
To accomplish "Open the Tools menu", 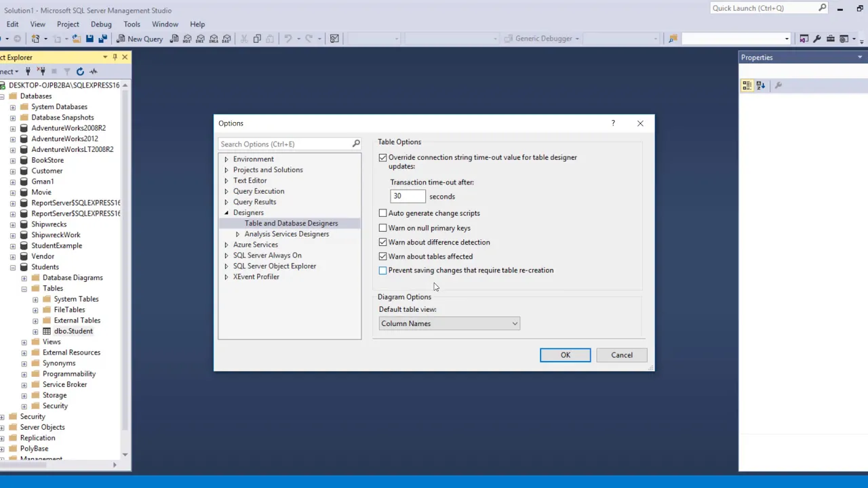I will [x=132, y=24].
